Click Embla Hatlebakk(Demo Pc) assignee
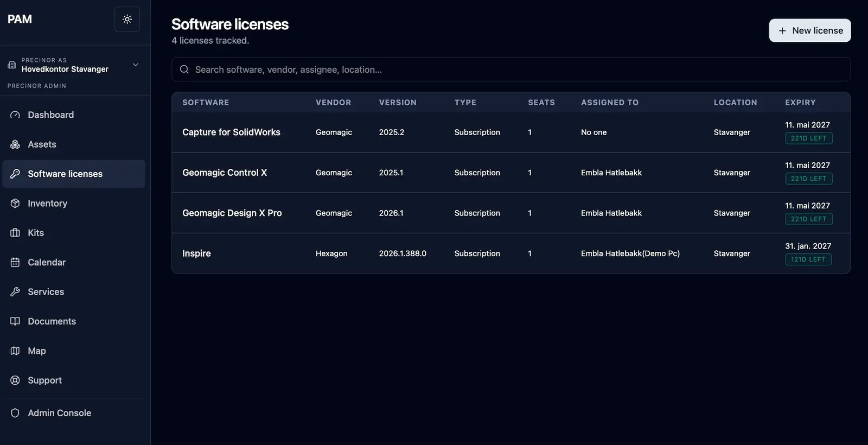This screenshot has height=445, width=868. [630, 253]
